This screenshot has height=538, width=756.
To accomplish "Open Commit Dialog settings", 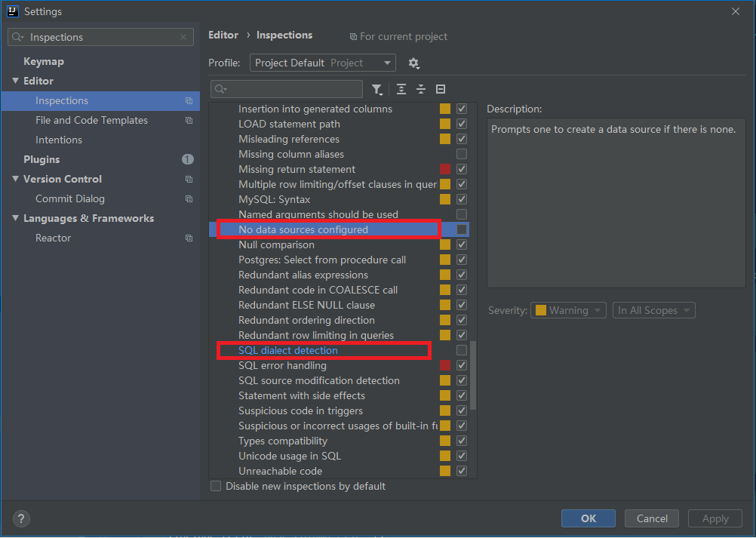I will pyautogui.click(x=70, y=199).
